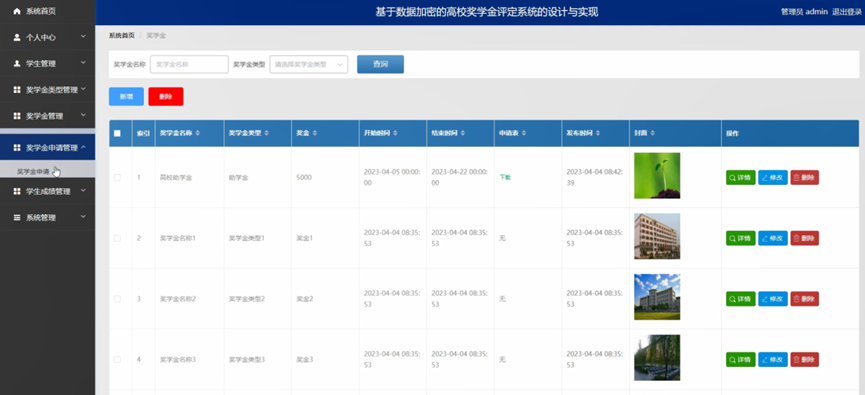Sort by the 奖学金名称 column arrows
Viewport: 865px width, 395px height.
[197, 134]
